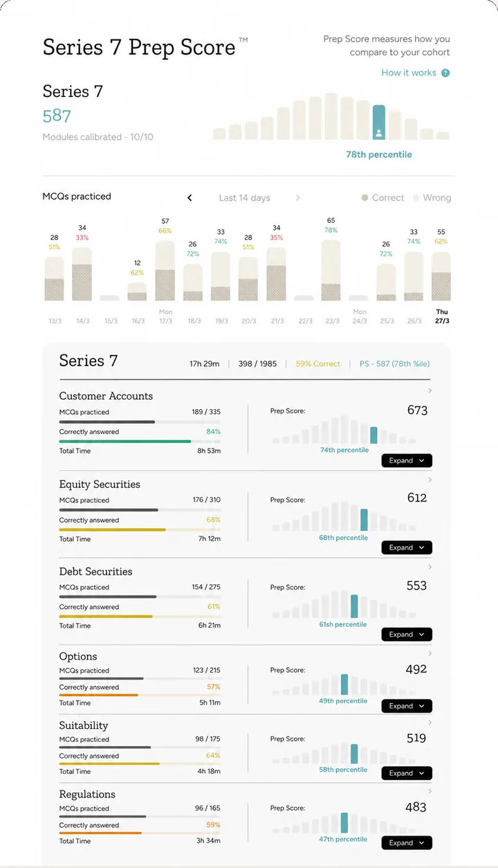This screenshot has height=868, width=498.
Task: Click the 13/3 bar in MCQs chart
Action: pos(54,279)
